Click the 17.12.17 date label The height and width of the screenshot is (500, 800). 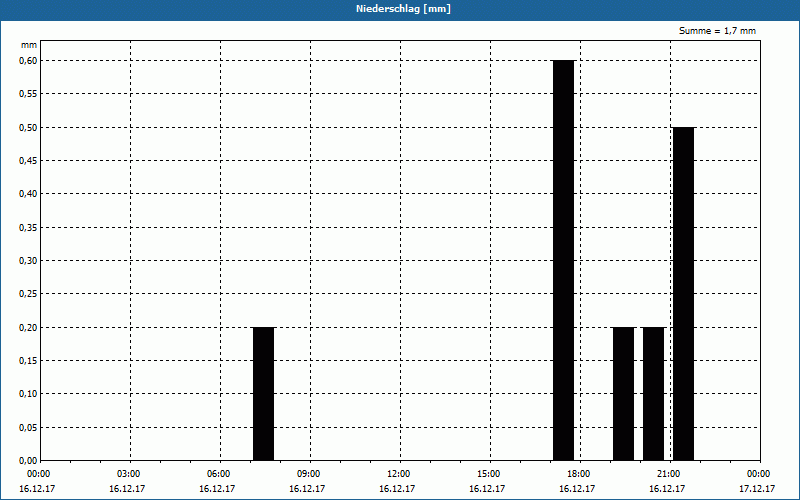pos(757,489)
